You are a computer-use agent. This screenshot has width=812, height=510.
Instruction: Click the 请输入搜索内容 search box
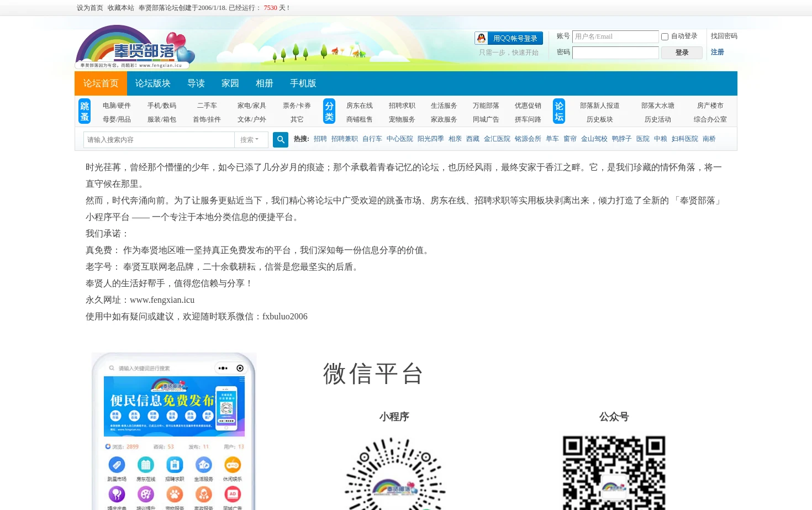tap(159, 140)
